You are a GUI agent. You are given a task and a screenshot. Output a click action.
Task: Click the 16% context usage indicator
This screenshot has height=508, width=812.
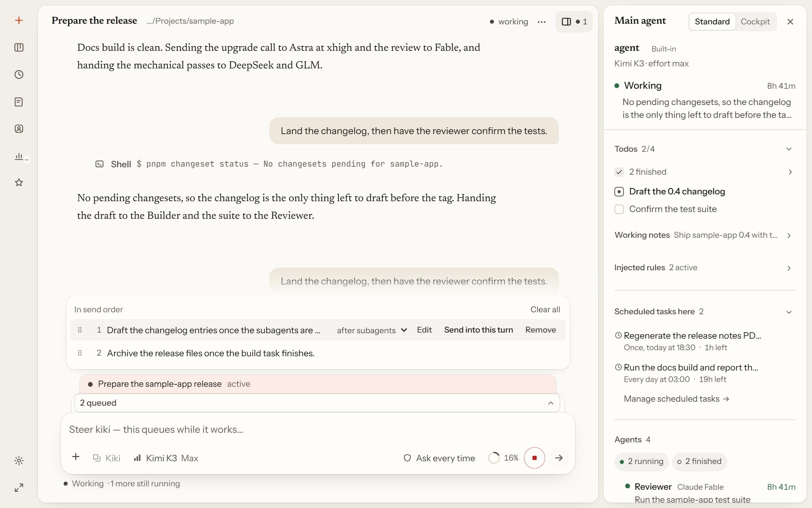[x=503, y=458]
